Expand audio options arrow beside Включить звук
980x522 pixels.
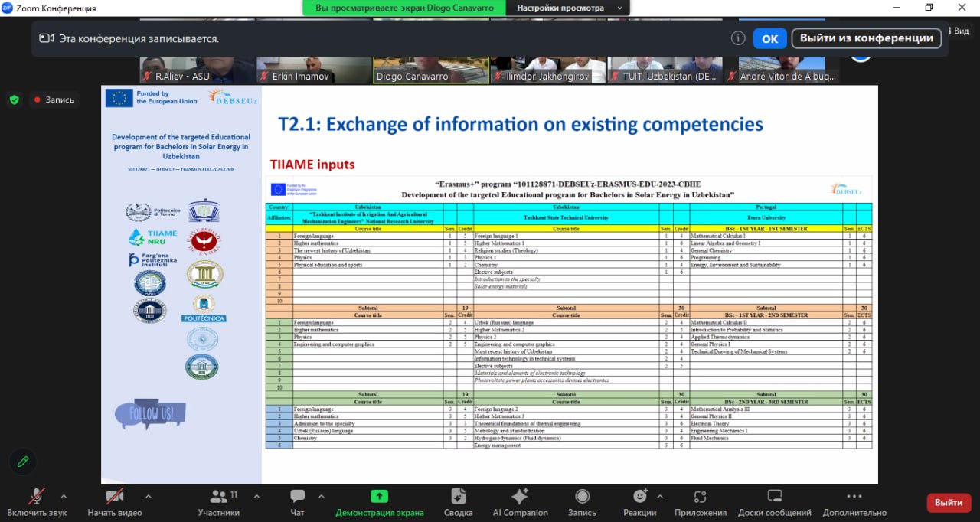click(x=64, y=496)
